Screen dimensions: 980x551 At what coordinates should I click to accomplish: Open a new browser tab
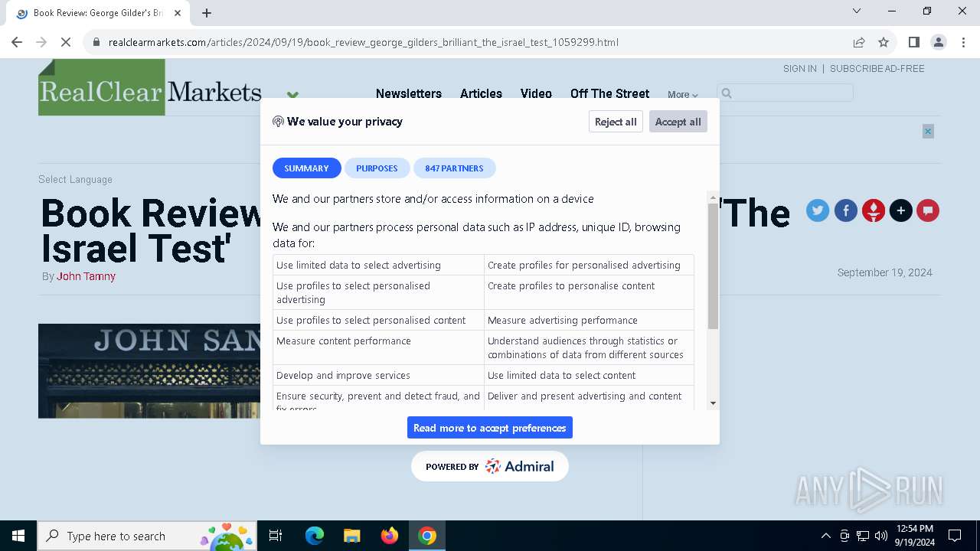207,13
